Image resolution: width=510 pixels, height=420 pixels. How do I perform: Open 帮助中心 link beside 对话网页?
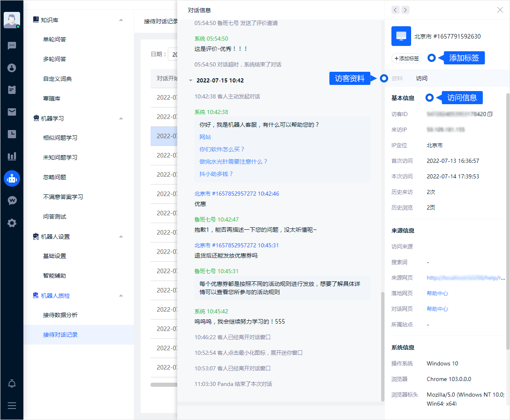[x=437, y=309]
